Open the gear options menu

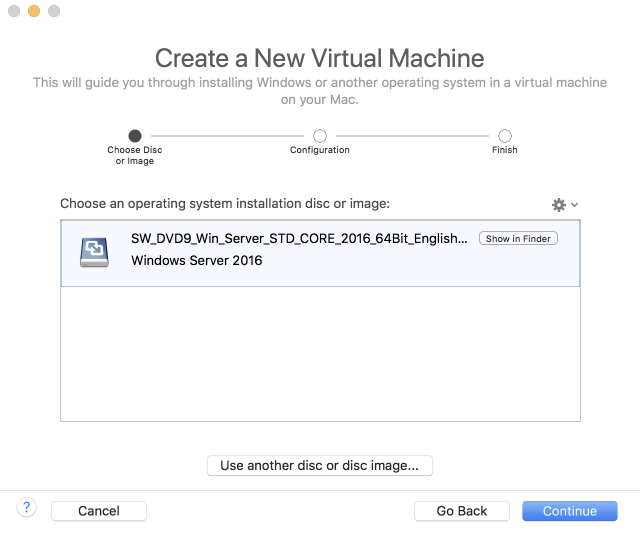pyautogui.click(x=559, y=204)
